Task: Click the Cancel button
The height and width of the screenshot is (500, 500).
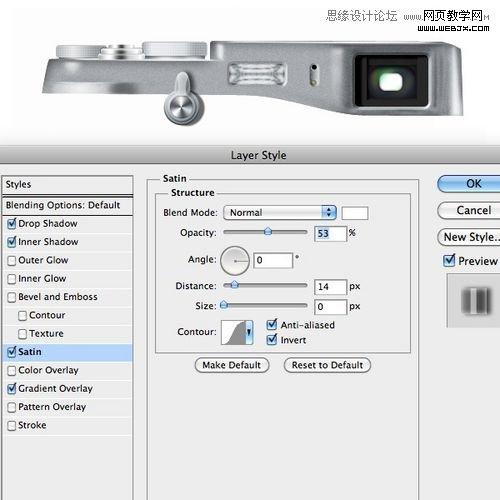Action: pos(469,210)
